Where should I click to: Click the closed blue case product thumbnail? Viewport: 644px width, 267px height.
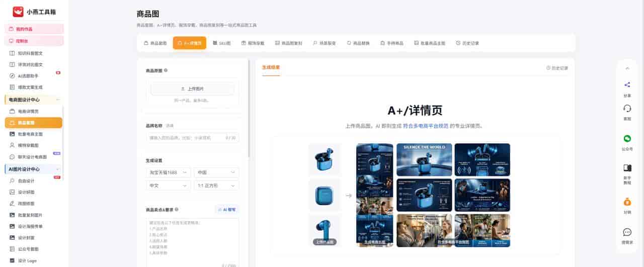pyautogui.click(x=325, y=195)
